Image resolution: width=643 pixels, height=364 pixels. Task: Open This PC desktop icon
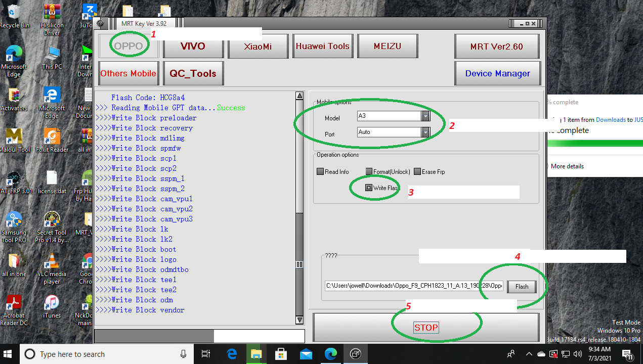point(52,57)
